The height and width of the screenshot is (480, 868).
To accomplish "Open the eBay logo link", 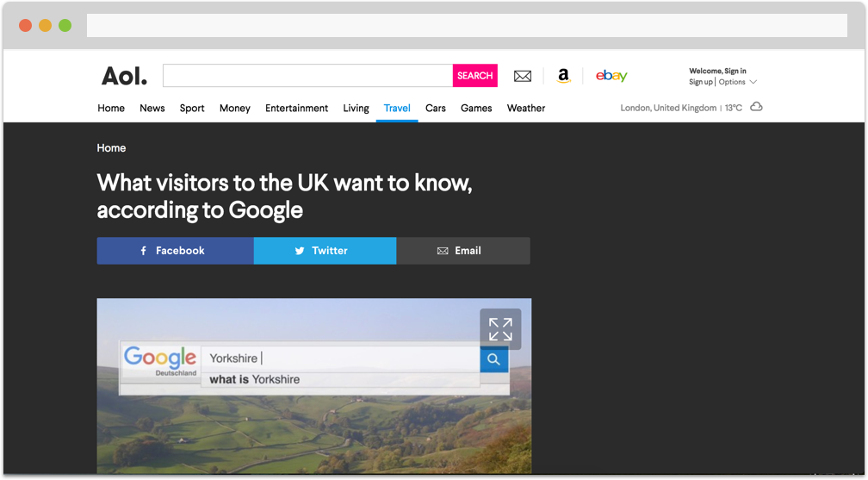I will click(x=611, y=76).
